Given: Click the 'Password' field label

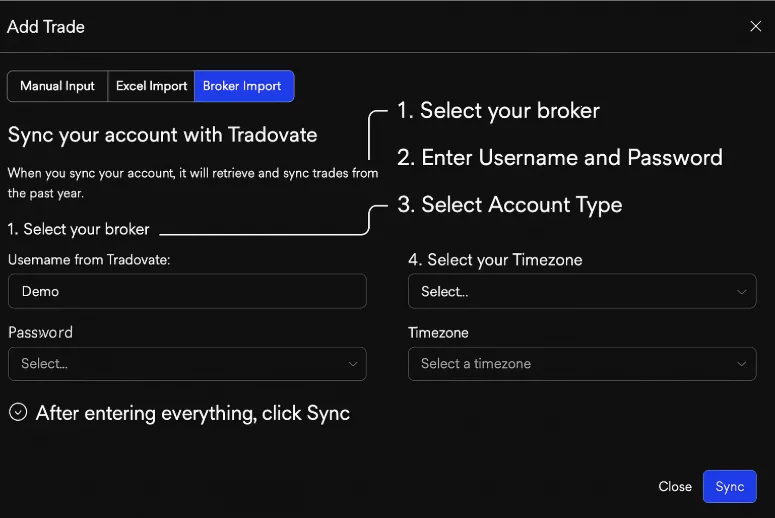Looking at the screenshot, I should click(x=41, y=332).
